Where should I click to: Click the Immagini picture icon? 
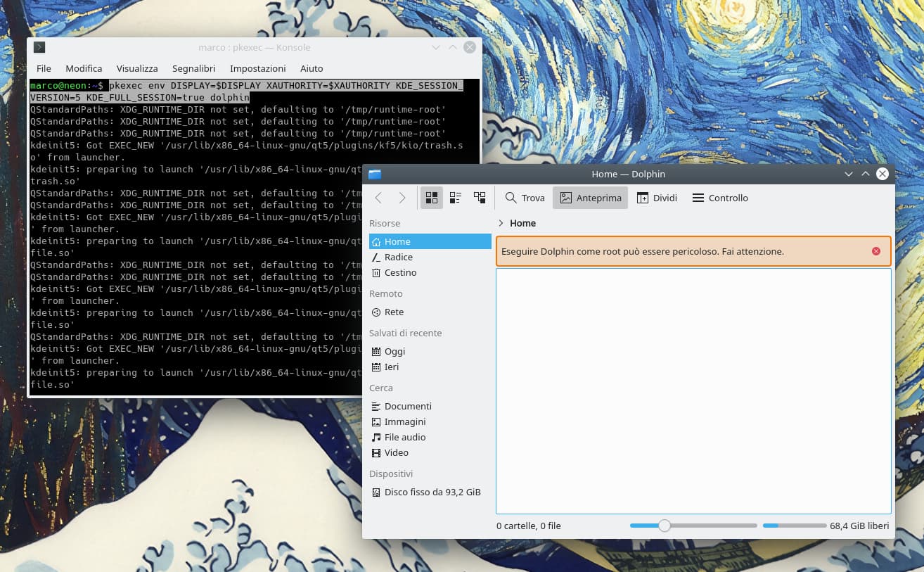click(376, 421)
